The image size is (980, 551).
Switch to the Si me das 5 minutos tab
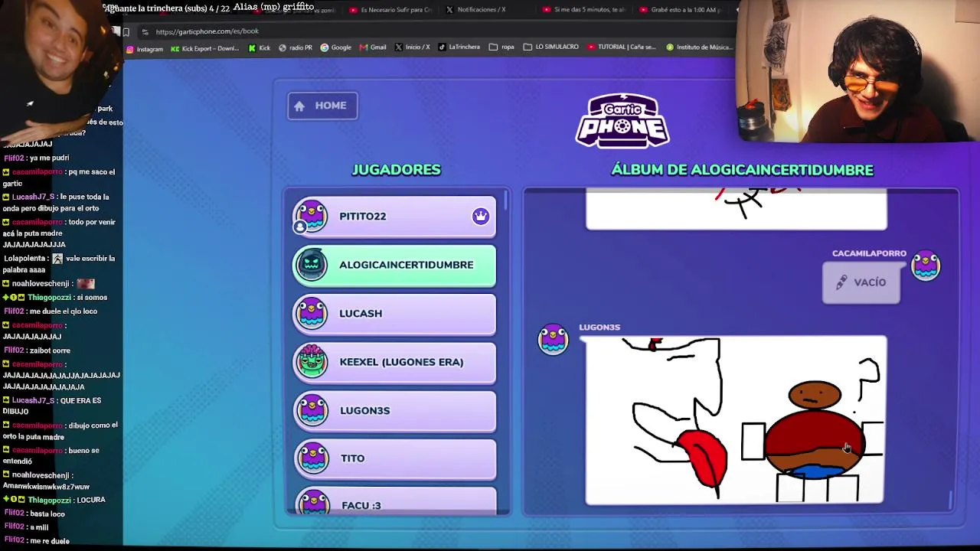pyautogui.click(x=583, y=10)
